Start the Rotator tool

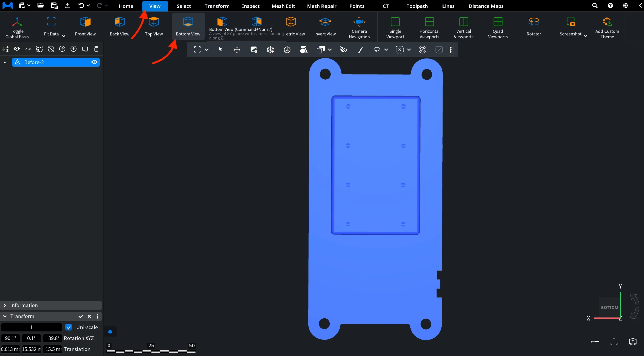coord(534,26)
